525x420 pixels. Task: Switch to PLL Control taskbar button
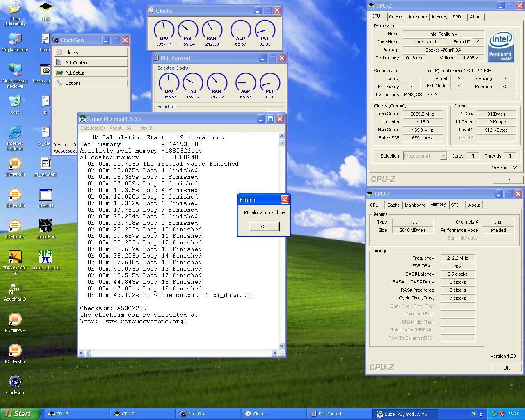(x=339, y=414)
